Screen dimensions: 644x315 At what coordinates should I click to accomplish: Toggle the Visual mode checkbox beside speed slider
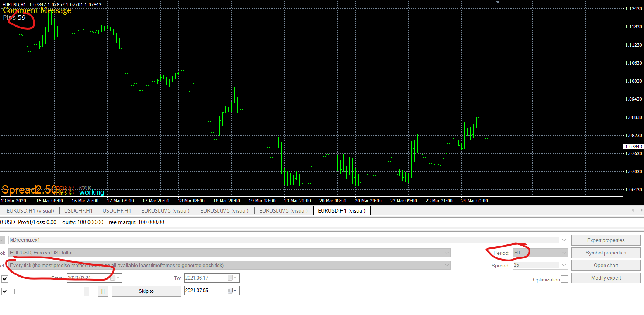point(5,291)
